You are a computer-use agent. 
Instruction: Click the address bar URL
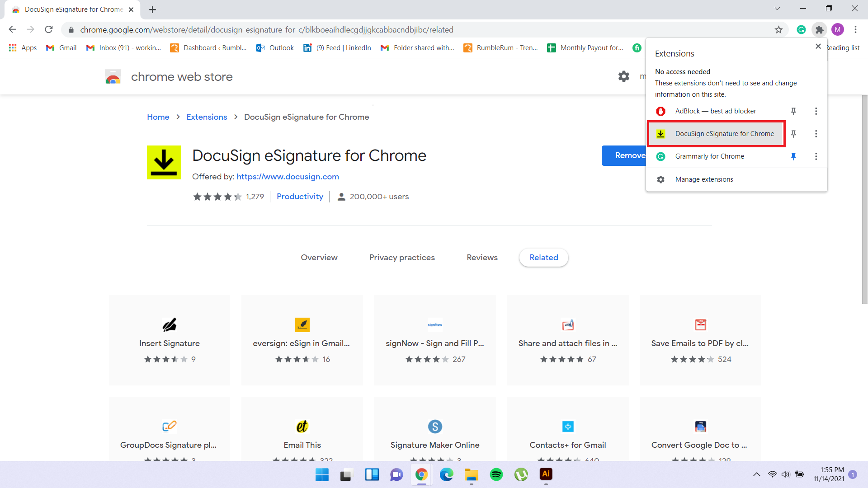click(267, 30)
